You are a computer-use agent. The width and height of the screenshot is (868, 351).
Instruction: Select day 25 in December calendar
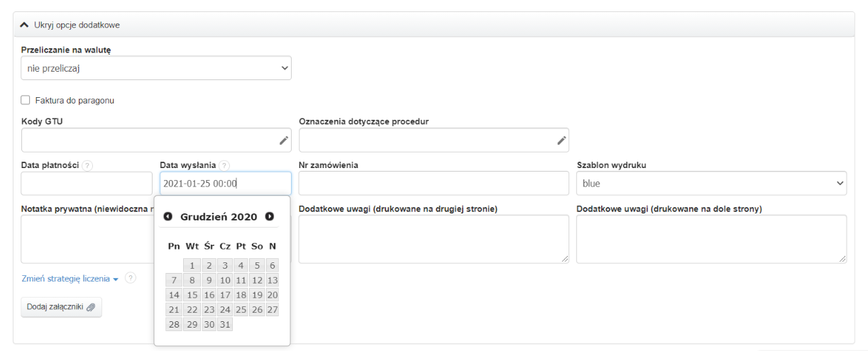241,309
